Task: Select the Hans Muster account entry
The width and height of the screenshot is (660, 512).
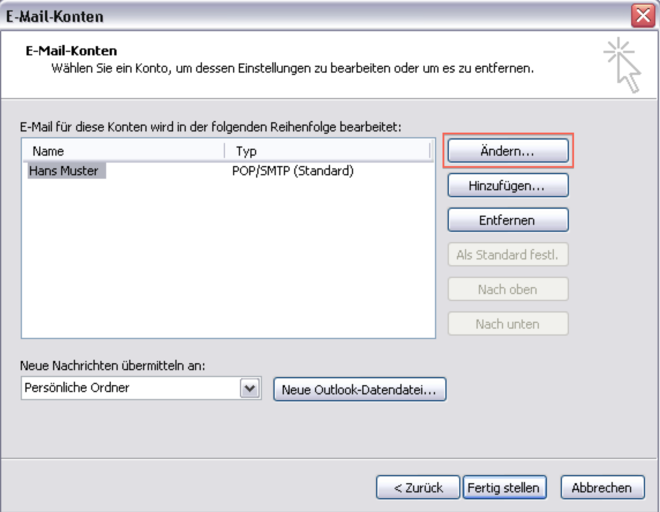Action: pos(65,171)
